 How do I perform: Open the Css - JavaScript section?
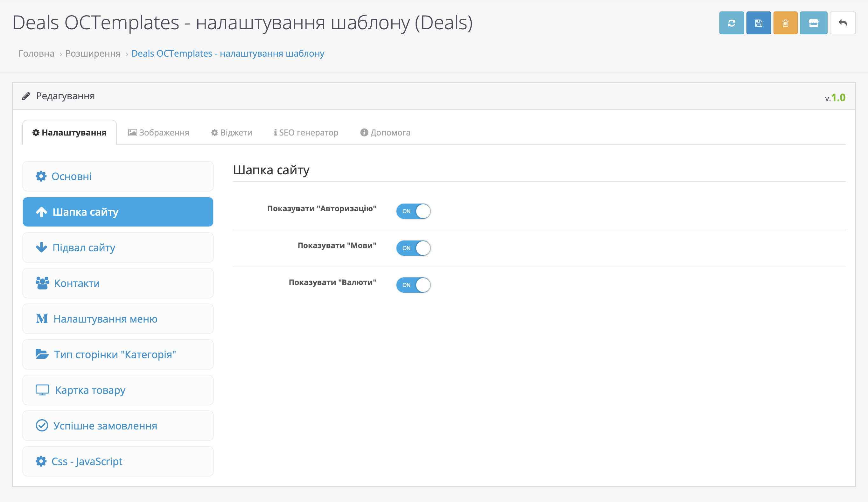pos(118,461)
